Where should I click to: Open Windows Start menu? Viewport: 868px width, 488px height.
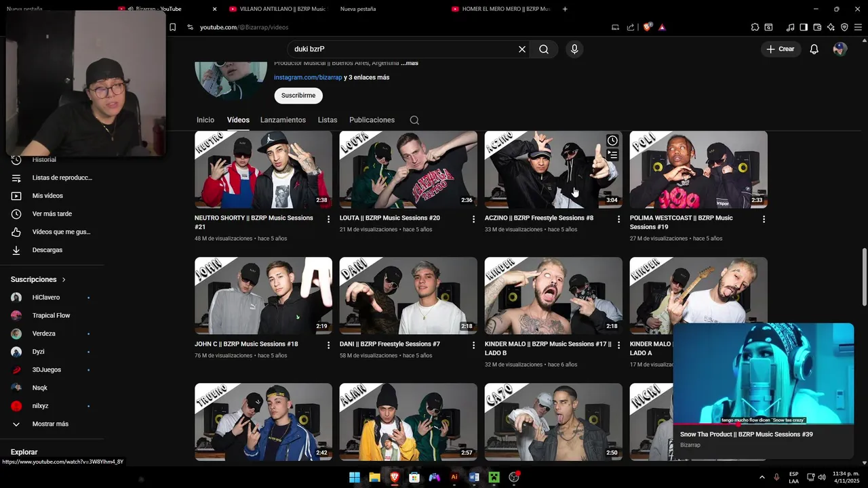coord(355,477)
